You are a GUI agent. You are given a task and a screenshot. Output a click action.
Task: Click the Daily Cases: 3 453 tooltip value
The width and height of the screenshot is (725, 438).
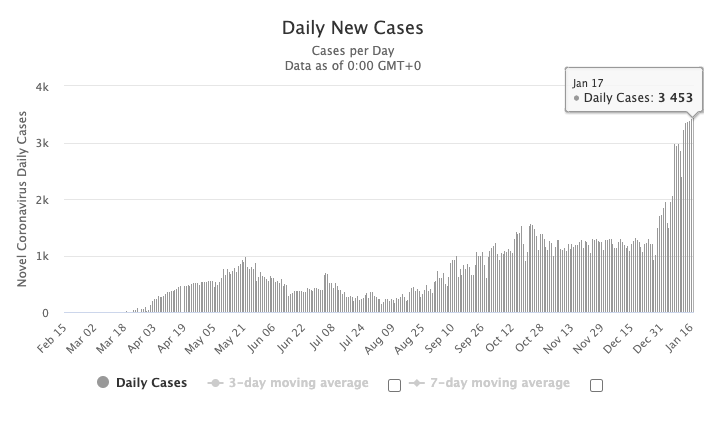pyautogui.click(x=639, y=98)
